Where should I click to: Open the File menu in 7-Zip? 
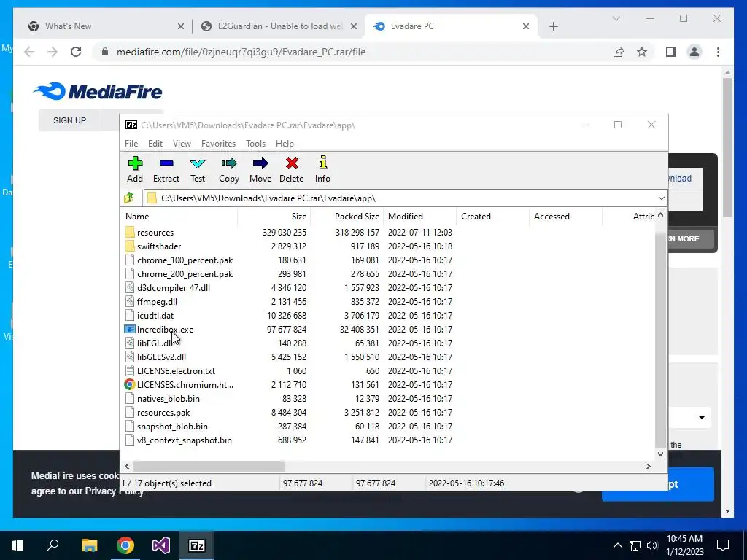tap(131, 144)
